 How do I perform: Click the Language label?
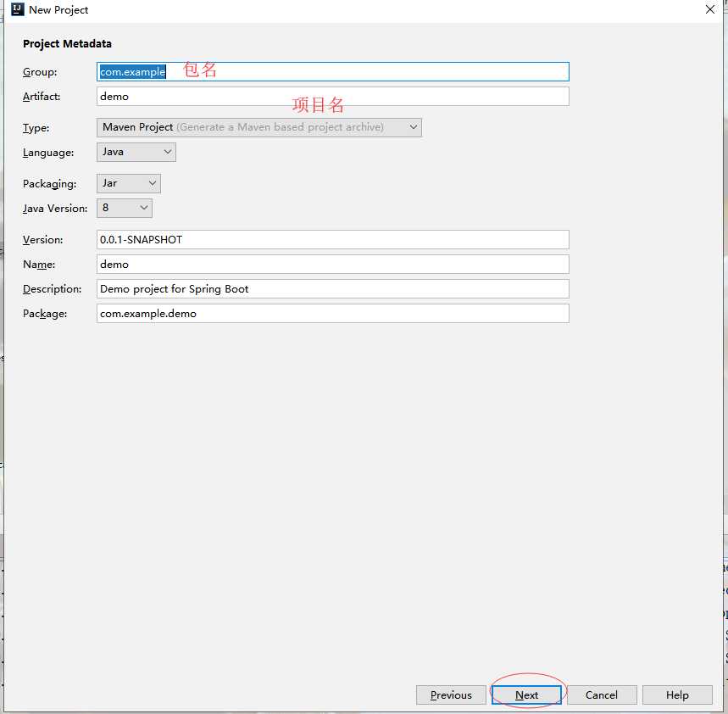pyautogui.click(x=48, y=153)
